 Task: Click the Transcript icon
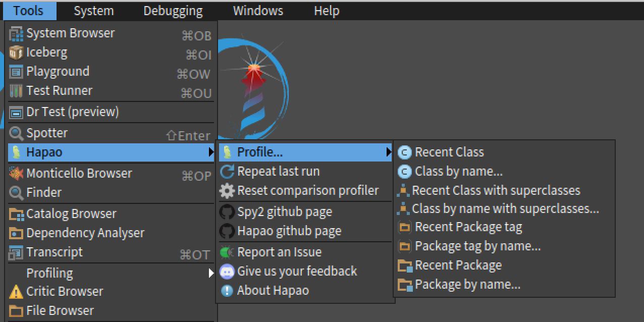pos(17,252)
